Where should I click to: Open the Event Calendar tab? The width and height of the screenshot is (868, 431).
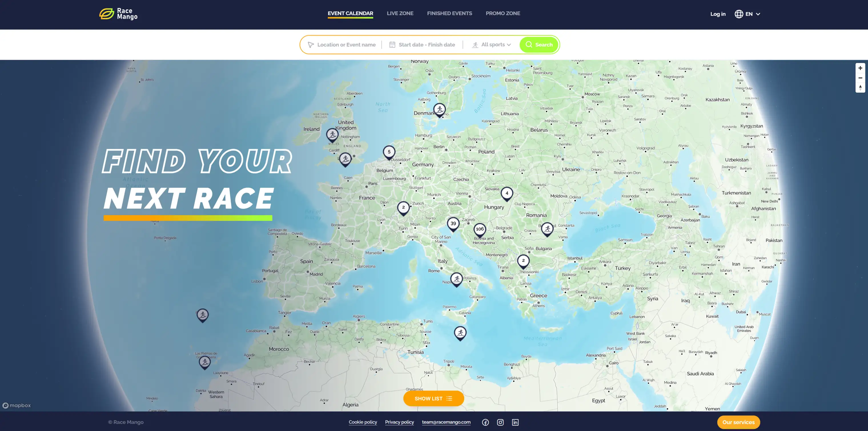[x=350, y=13]
